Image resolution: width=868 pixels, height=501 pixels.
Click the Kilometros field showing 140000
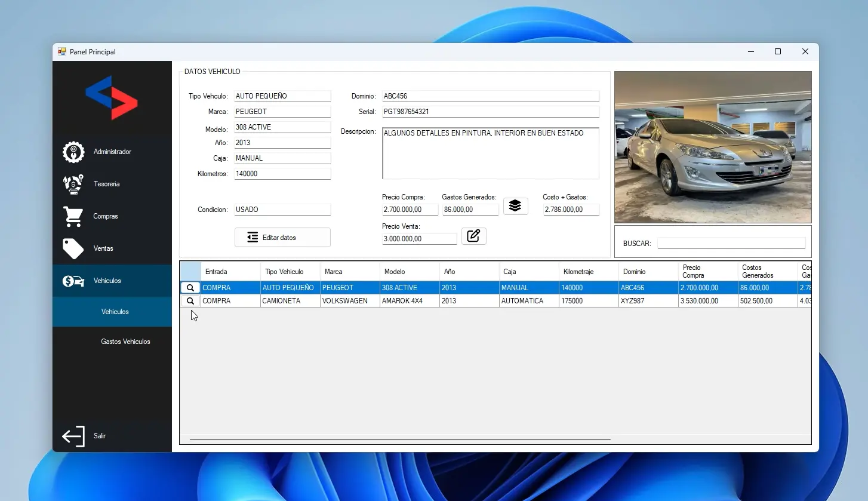tap(282, 174)
